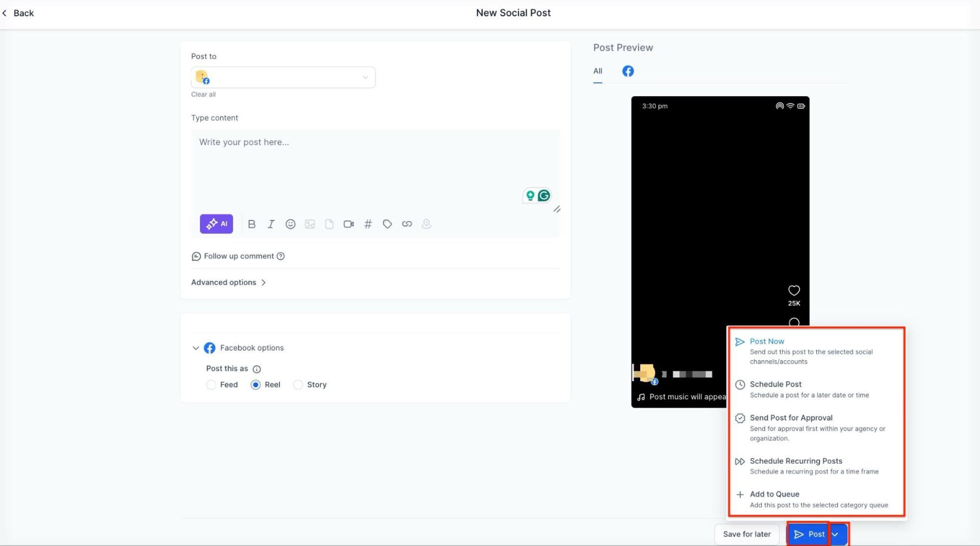The width and height of the screenshot is (980, 546).
Task: Add a video attachment icon
Action: [x=349, y=224]
